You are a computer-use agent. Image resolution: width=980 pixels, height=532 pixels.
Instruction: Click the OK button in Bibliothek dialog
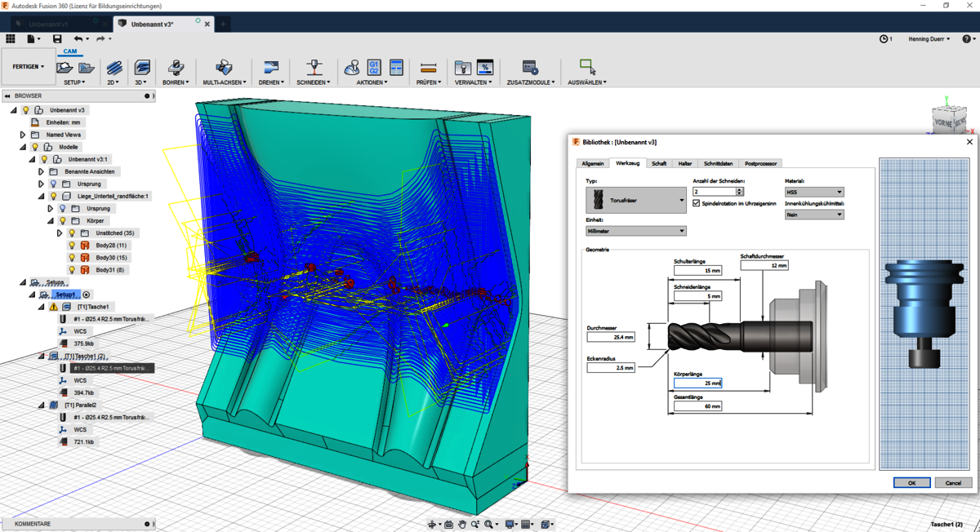(x=911, y=482)
